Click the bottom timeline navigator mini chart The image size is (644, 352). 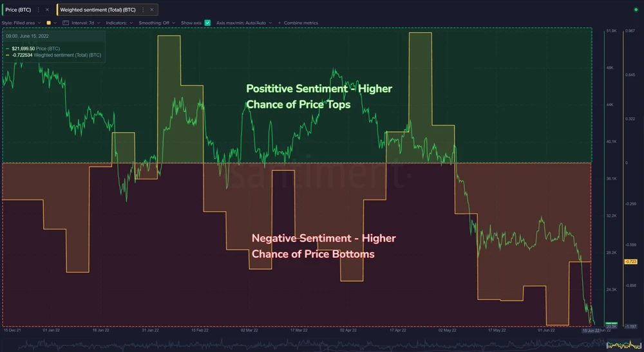[322, 345]
